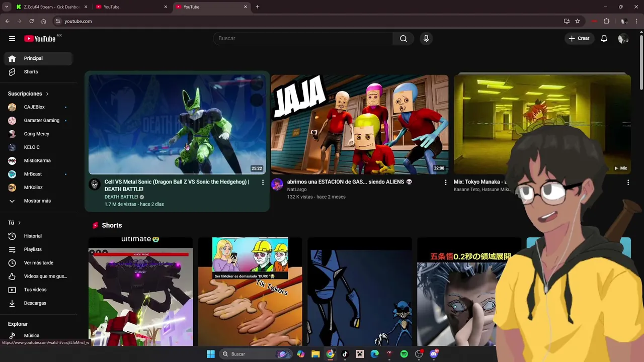Open Chrome tab search dropdown
The image size is (644, 362).
(7, 7)
